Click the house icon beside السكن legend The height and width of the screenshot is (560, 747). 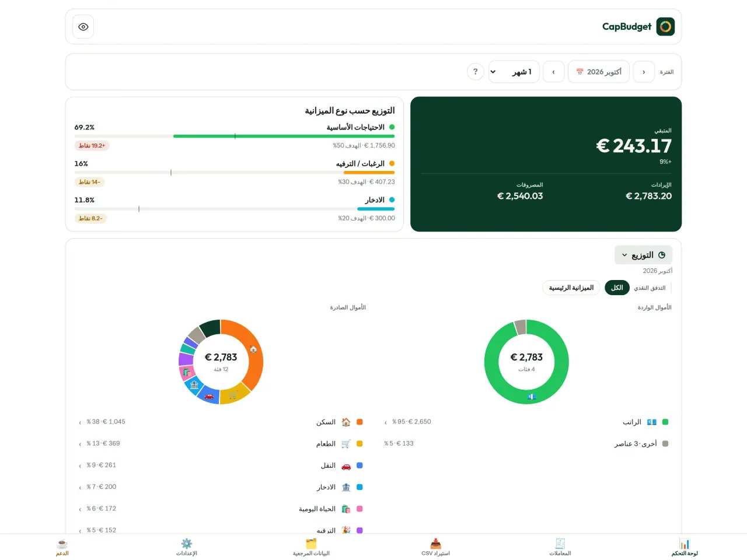point(346,422)
